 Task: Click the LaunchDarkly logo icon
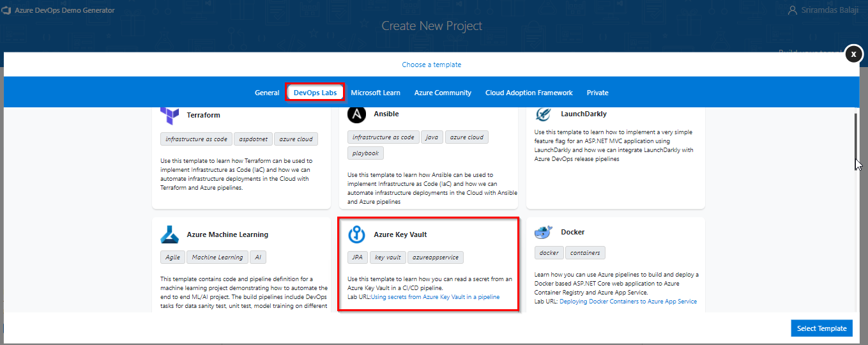[x=544, y=114]
